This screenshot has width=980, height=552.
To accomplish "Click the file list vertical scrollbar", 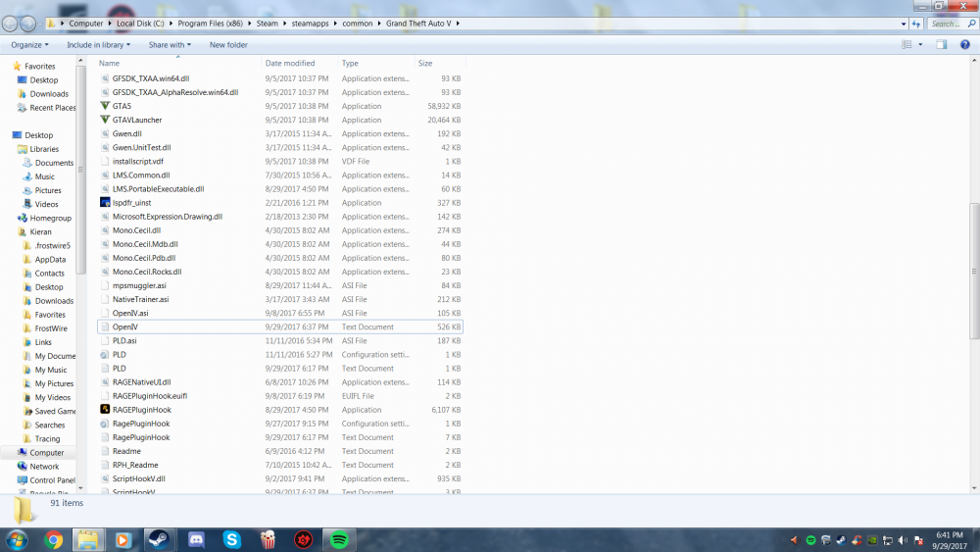I will pyautogui.click(x=974, y=272).
